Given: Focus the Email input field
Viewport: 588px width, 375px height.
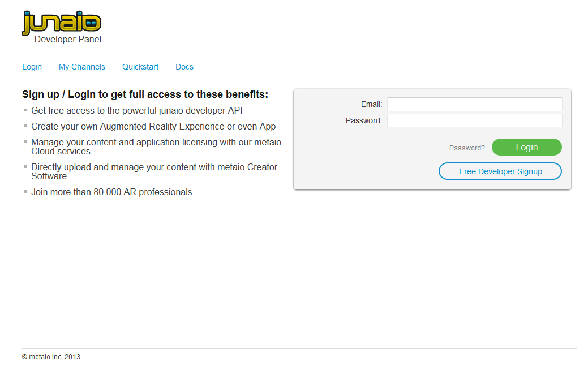Looking at the screenshot, I should [x=474, y=104].
